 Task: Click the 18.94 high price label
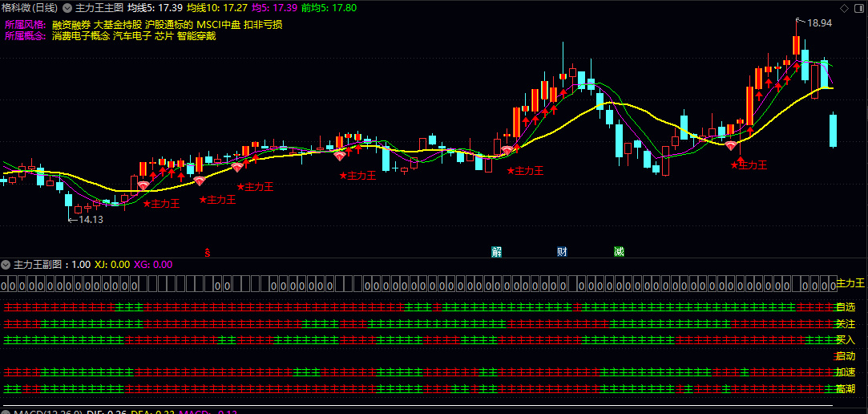tap(819, 22)
